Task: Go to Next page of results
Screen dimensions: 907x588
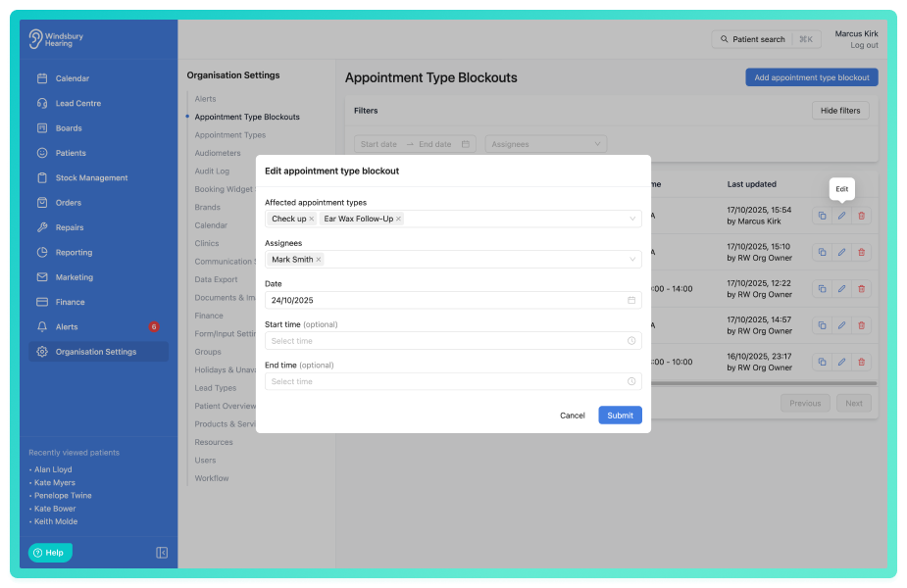Action: tap(854, 403)
